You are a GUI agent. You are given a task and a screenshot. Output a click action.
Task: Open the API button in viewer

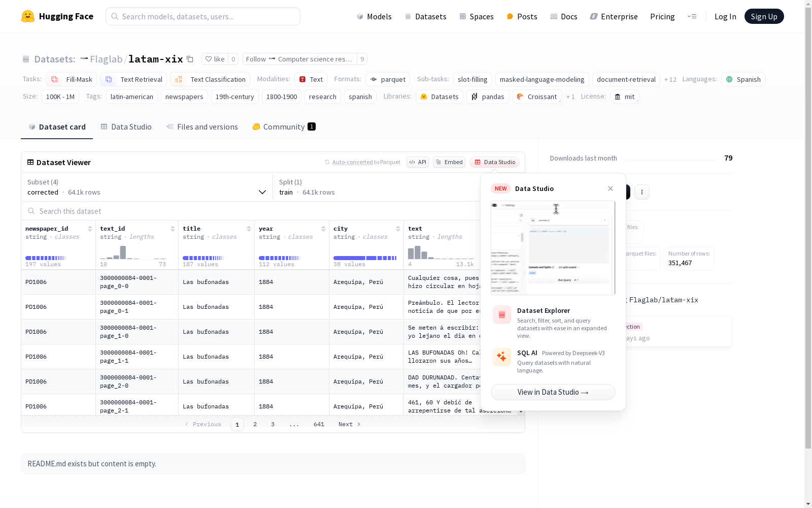418,162
